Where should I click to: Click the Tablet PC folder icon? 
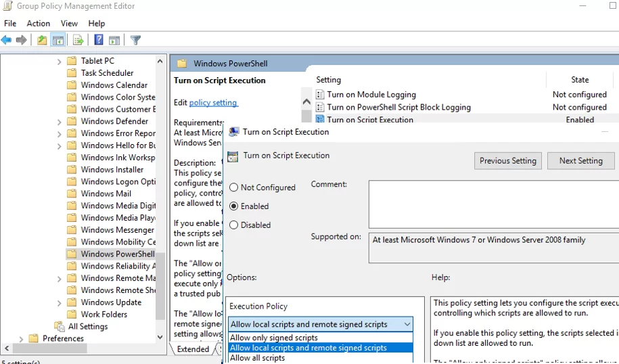(x=72, y=61)
